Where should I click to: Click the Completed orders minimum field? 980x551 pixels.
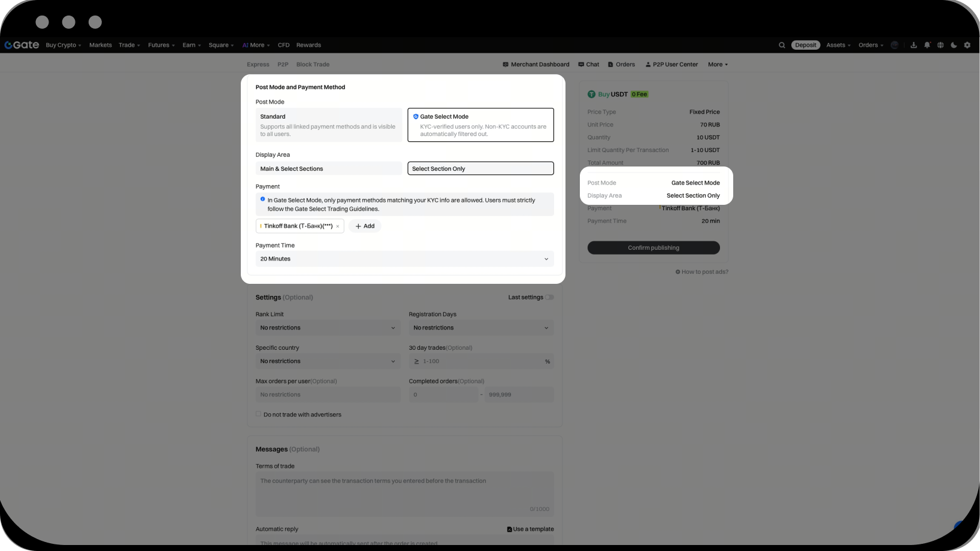click(443, 395)
